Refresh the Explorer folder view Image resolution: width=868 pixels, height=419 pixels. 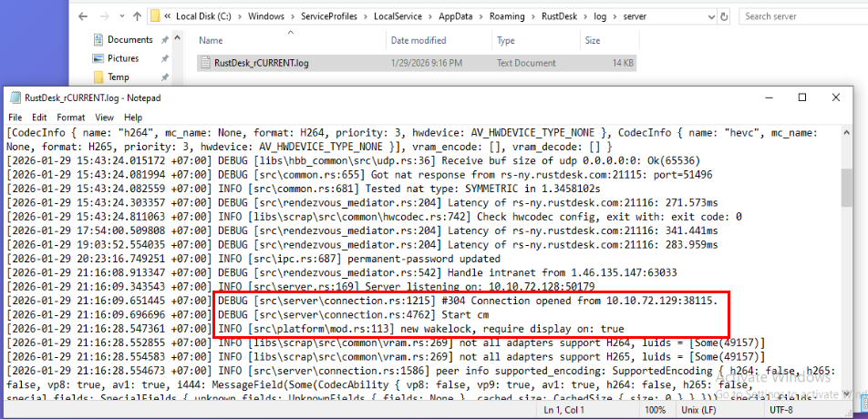click(x=725, y=16)
